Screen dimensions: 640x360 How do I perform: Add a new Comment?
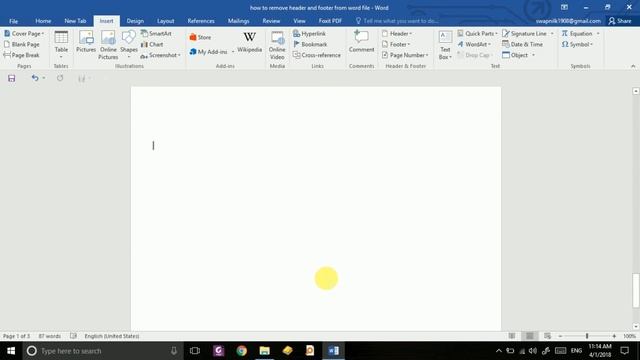click(x=361, y=42)
